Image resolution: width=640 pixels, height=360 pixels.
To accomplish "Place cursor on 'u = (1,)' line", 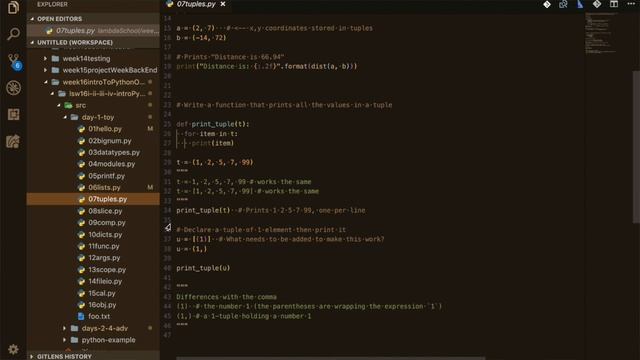I will 191,249.
